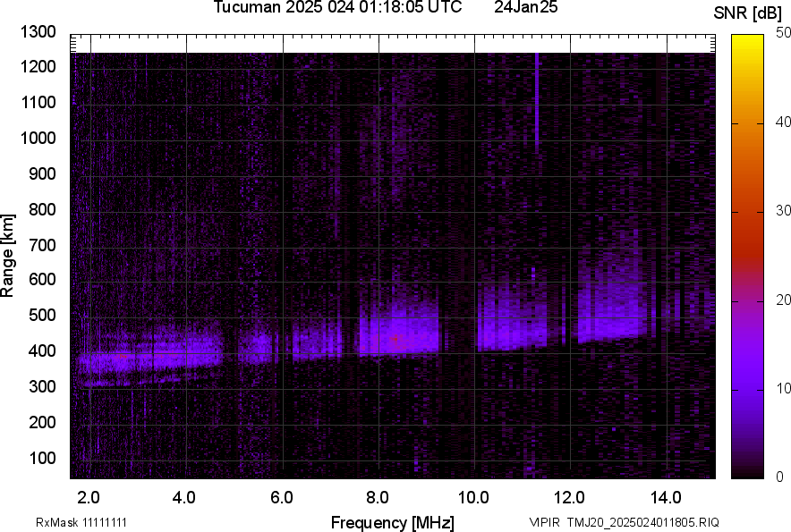Click the colorbar label '50'
The height and width of the screenshot is (532, 791).
coord(784,33)
